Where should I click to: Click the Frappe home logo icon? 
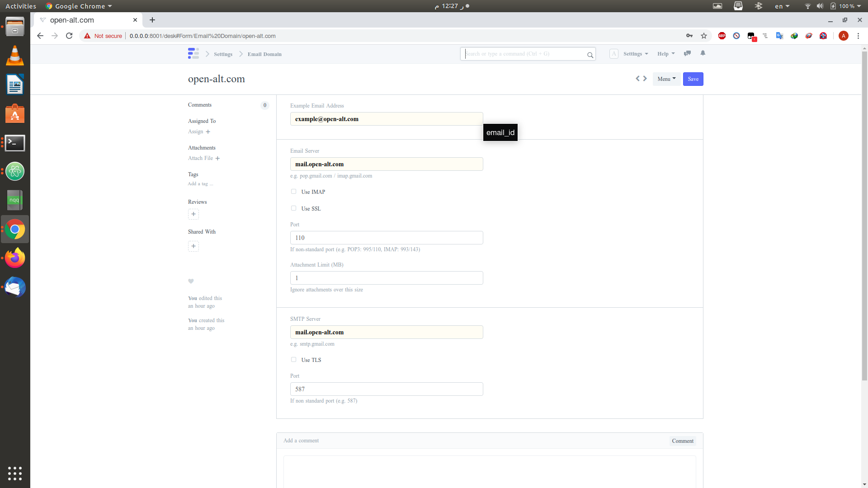(x=193, y=53)
